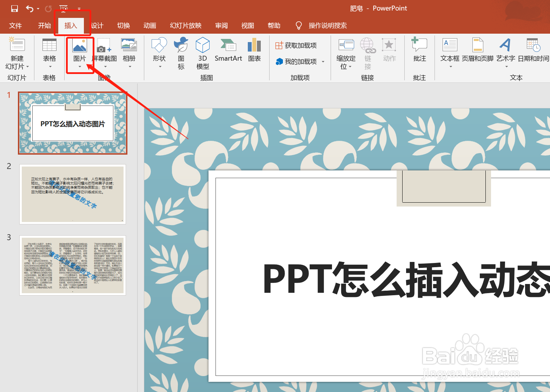Save the presentation with the save icon
Screen dimensions: 550x392
pos(14,8)
